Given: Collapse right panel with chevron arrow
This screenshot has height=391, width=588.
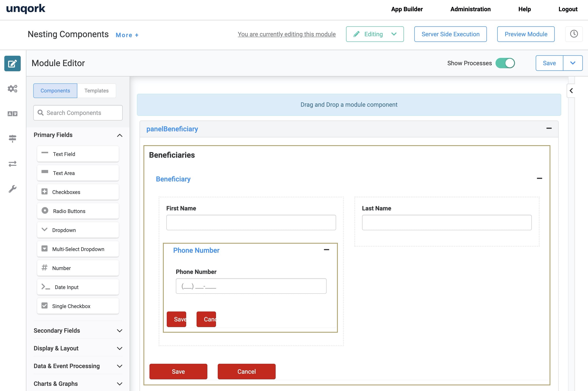Looking at the screenshot, I should (571, 91).
